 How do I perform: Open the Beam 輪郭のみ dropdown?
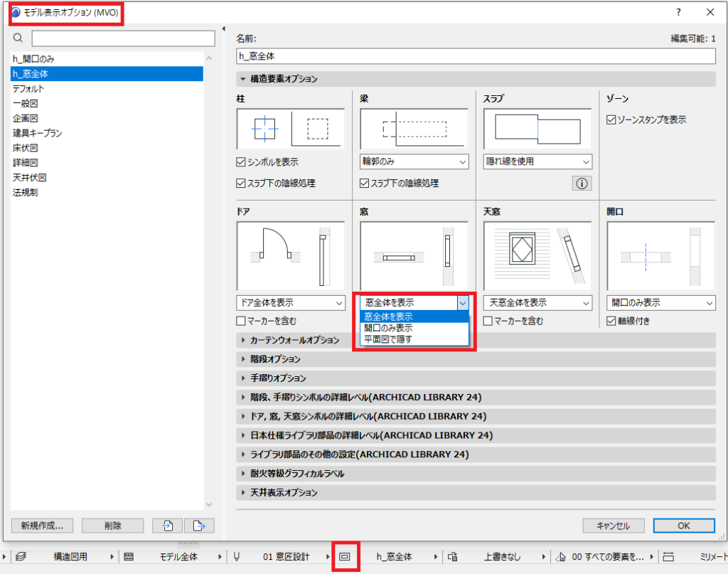pyautogui.click(x=414, y=161)
